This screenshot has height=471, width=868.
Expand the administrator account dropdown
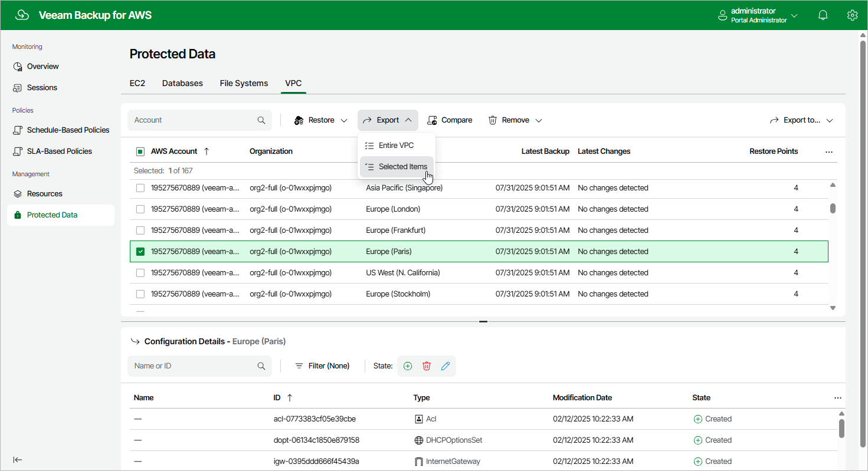coord(794,16)
